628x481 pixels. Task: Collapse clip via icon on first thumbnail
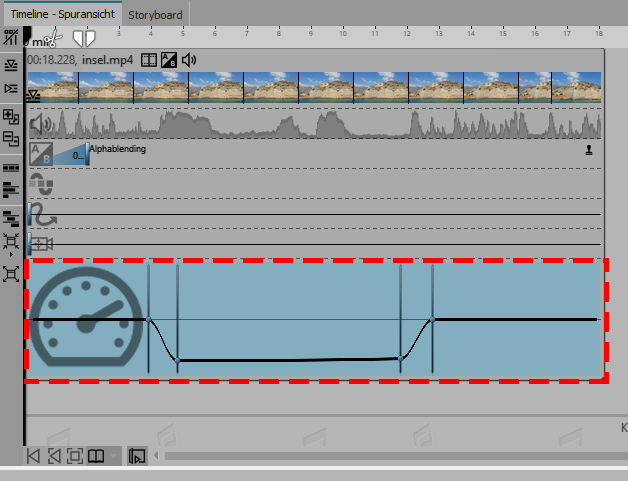(x=33, y=96)
